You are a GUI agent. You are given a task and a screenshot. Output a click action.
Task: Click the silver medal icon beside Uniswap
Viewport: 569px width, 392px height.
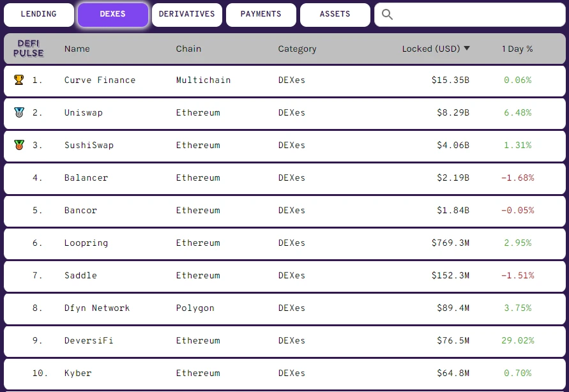tap(19, 112)
